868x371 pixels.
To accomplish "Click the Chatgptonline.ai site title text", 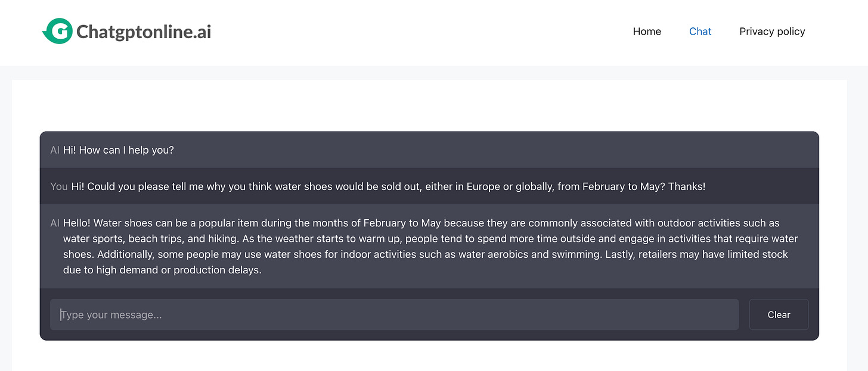I will (x=144, y=32).
